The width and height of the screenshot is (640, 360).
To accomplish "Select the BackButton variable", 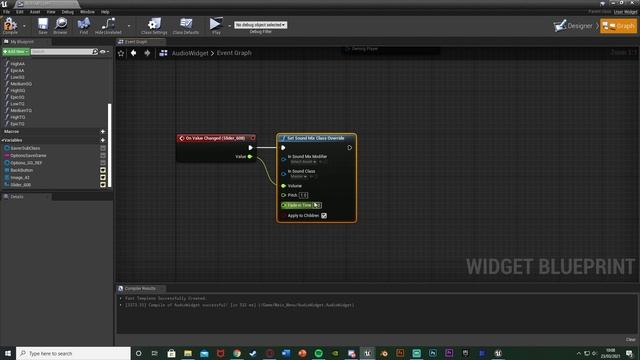I will 22,170.
